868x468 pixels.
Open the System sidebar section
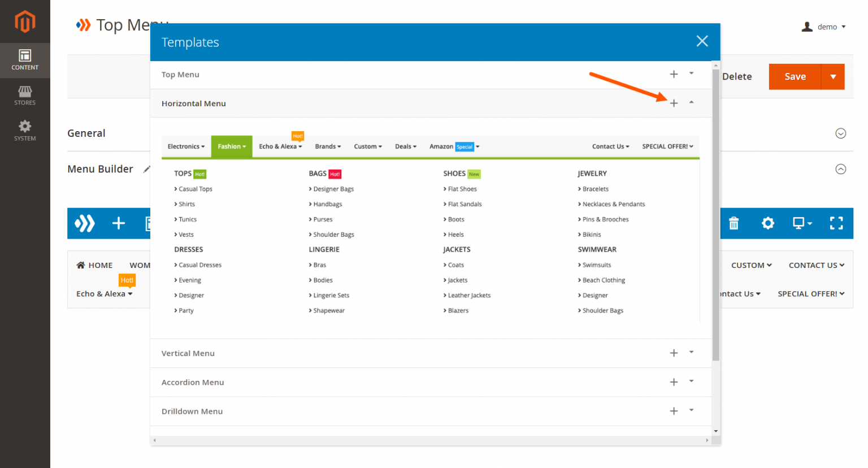coord(25,131)
